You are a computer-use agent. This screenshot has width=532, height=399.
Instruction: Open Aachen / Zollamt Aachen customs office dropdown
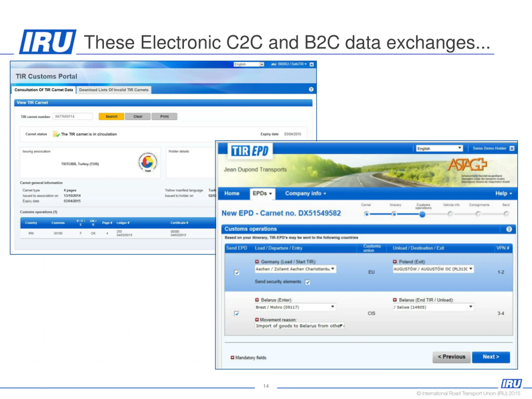295,269
